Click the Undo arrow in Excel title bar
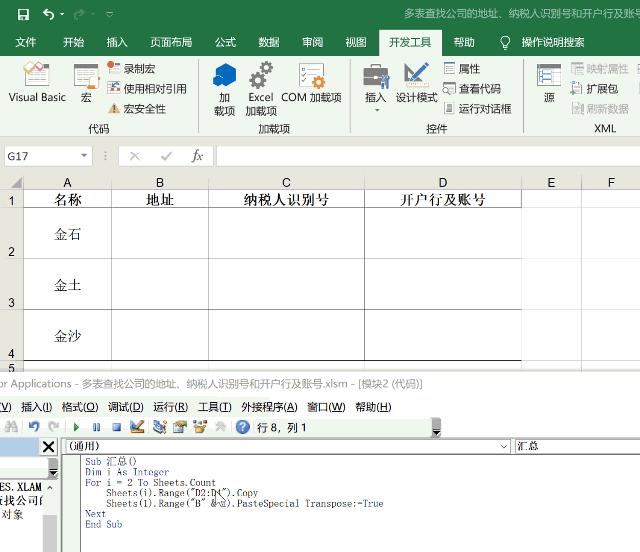This screenshot has width=640, height=552. [x=48, y=15]
